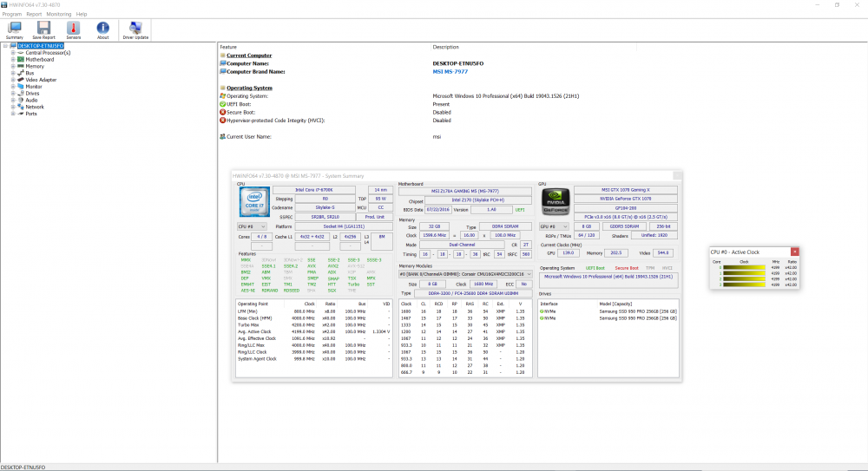The height and width of the screenshot is (471, 868).
Task: Click the DDR4 SDRAM memory type field
Action: [505, 227]
